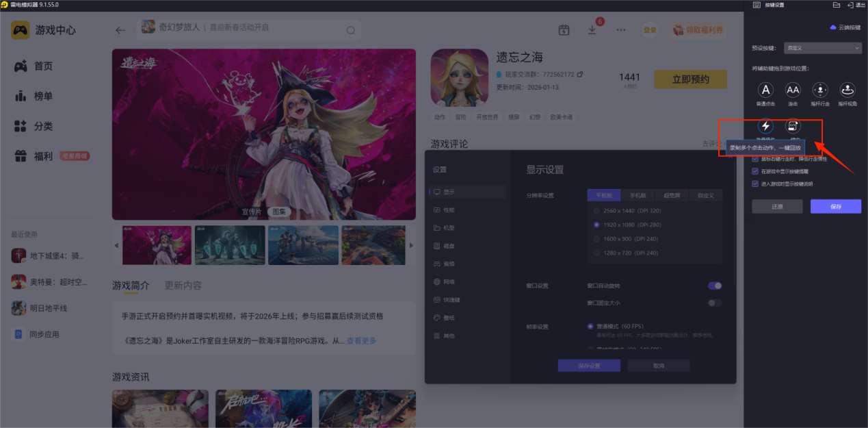Go back with the left arrow in game center
This screenshot has height=428, width=868.
pos(120,30)
